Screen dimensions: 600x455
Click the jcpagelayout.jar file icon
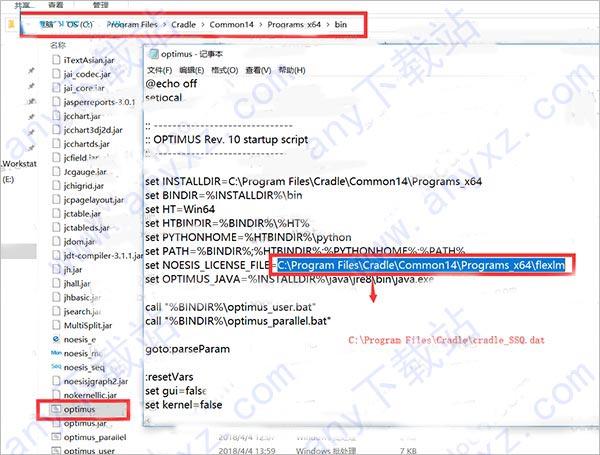pyautogui.click(x=56, y=199)
